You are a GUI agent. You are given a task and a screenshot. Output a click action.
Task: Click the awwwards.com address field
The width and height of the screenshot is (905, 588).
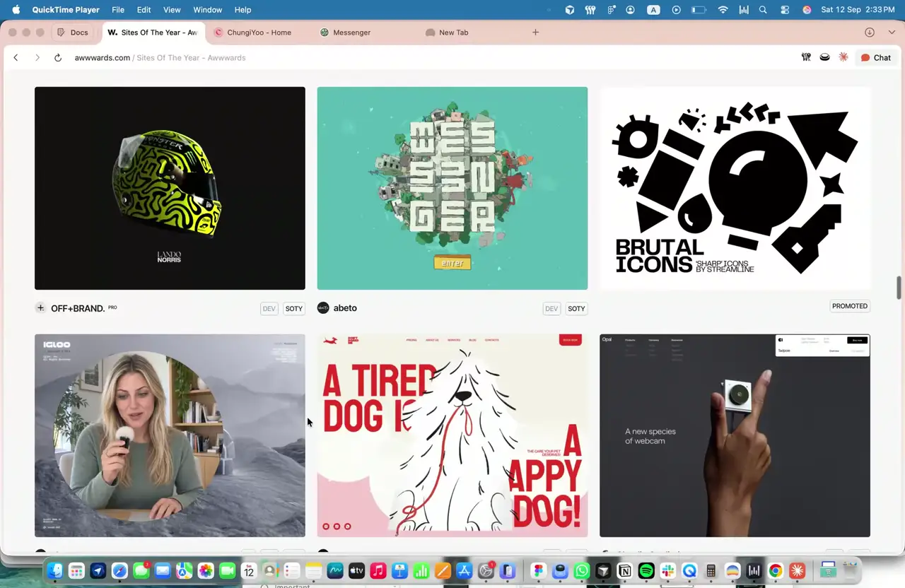tap(160, 58)
